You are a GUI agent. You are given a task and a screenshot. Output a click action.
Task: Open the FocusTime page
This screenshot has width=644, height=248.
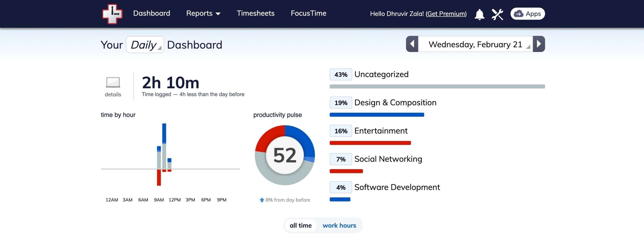308,13
